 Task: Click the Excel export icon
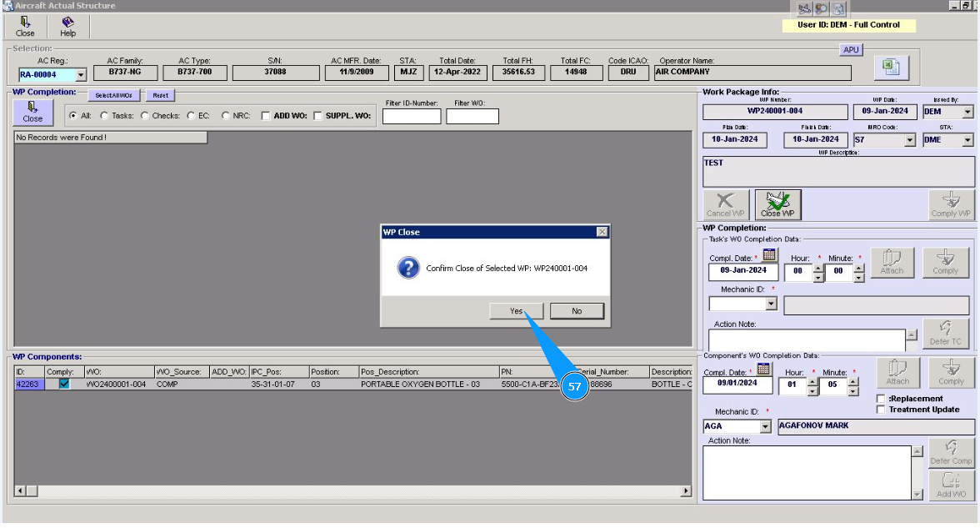click(x=890, y=67)
